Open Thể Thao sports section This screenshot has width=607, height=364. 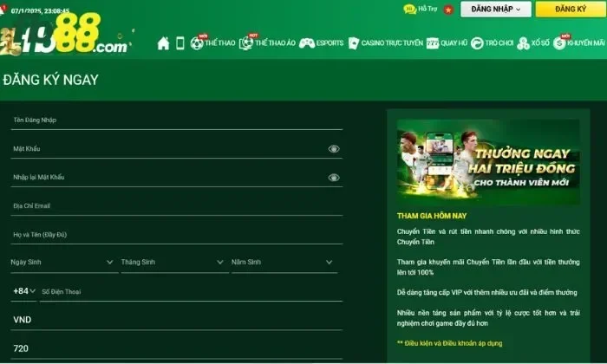212,42
